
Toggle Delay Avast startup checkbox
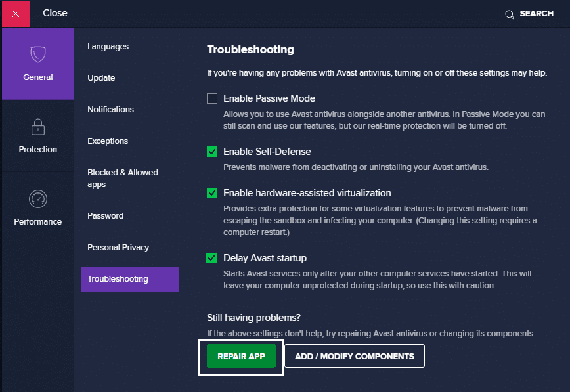(x=212, y=258)
